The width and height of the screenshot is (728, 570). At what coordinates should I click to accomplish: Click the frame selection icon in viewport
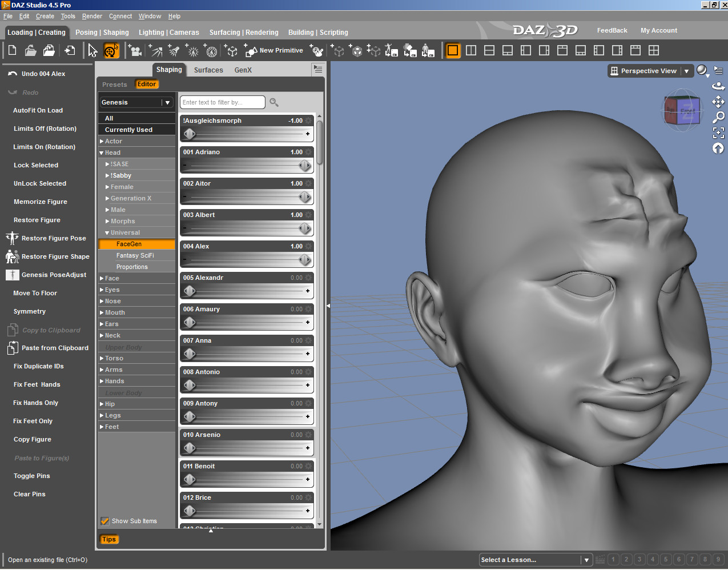coord(718,133)
